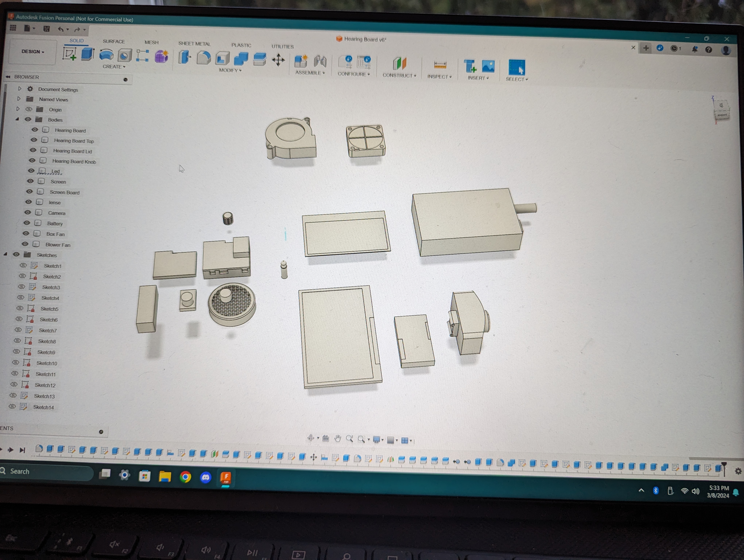
Task: Select the Hole tool
Action: 125,56
